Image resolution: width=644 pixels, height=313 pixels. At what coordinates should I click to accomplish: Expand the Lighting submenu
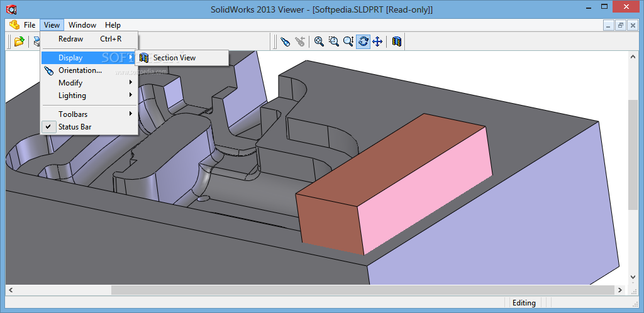click(89, 96)
